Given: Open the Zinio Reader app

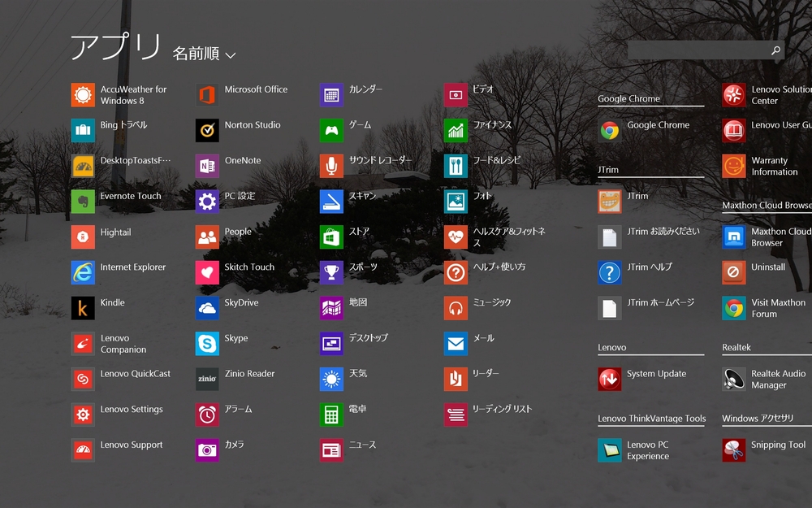Looking at the screenshot, I should click(x=207, y=380).
